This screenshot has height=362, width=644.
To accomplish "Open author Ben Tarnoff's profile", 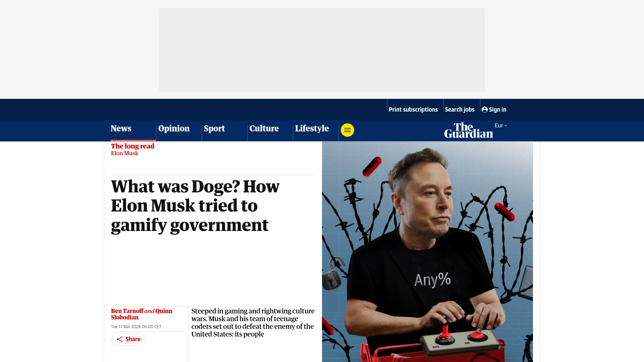I will tap(127, 311).
